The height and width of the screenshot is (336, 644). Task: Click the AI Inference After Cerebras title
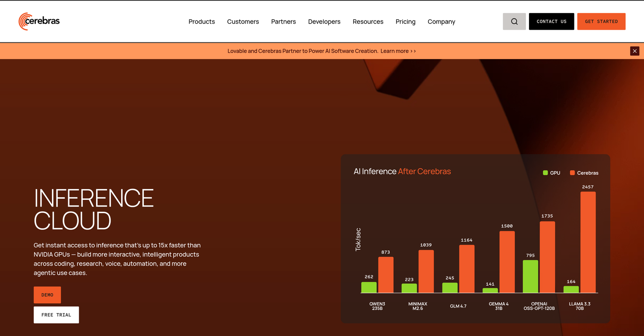[x=402, y=171]
